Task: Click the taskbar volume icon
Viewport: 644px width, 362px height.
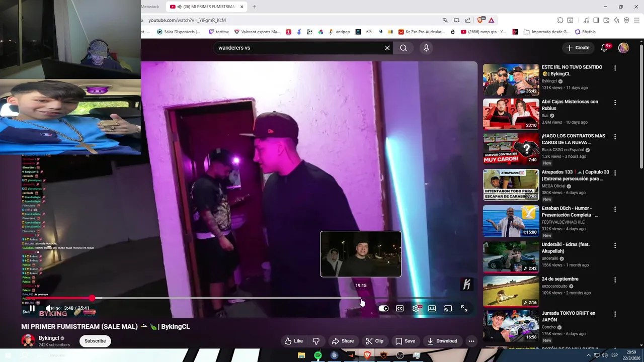Action: coord(604,355)
